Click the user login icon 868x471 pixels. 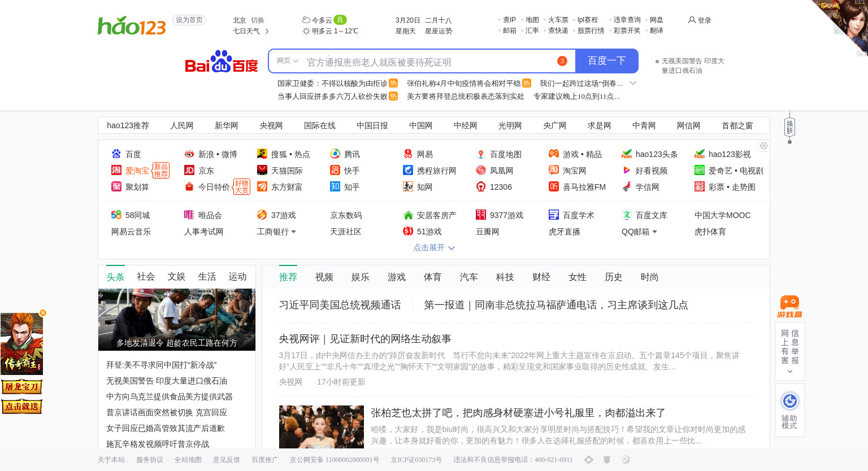tap(692, 20)
